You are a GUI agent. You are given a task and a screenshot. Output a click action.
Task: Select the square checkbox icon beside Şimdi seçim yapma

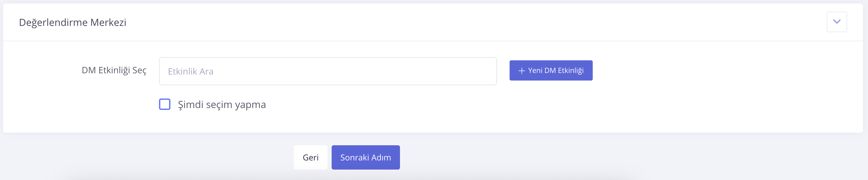[165, 104]
